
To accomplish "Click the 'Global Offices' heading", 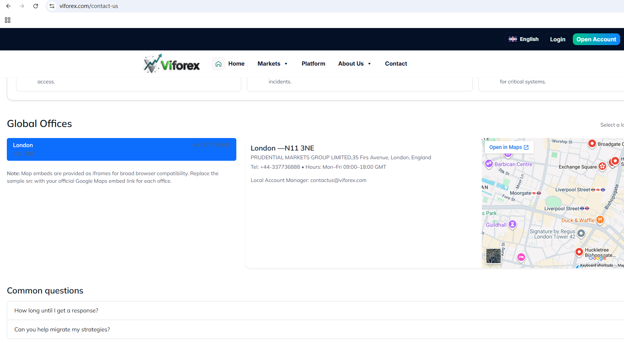I will [39, 124].
